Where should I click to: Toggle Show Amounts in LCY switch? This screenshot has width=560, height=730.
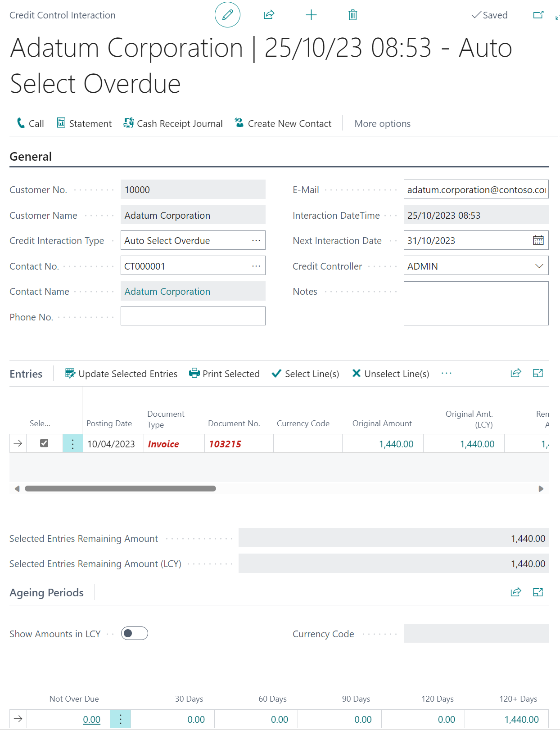[134, 633]
